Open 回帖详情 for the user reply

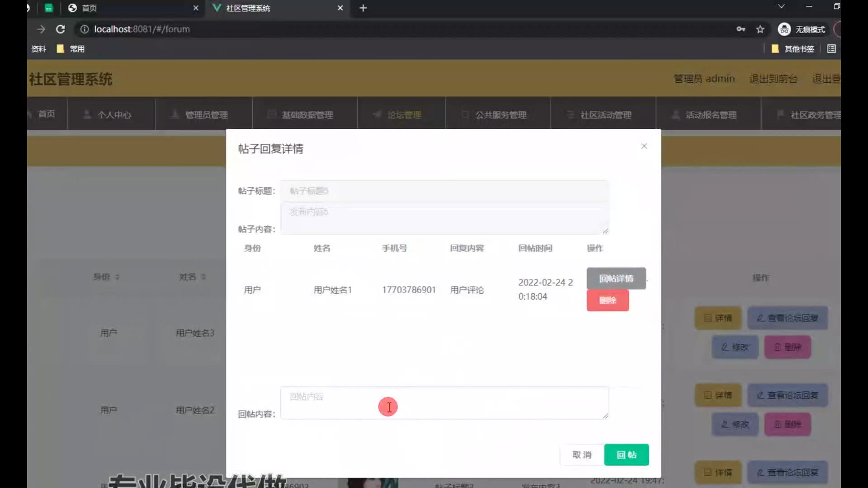pos(616,278)
